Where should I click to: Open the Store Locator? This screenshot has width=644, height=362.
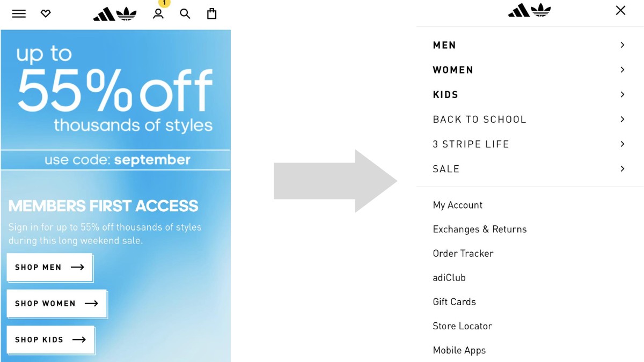click(462, 326)
